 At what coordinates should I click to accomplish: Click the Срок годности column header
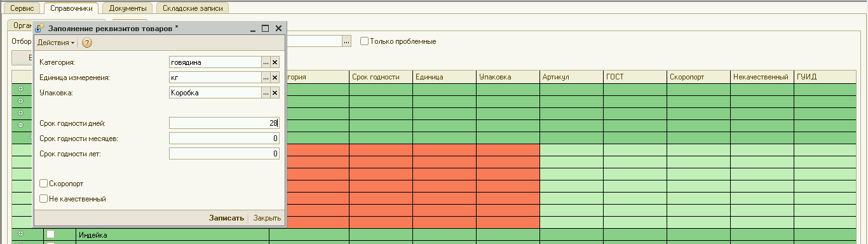point(381,77)
